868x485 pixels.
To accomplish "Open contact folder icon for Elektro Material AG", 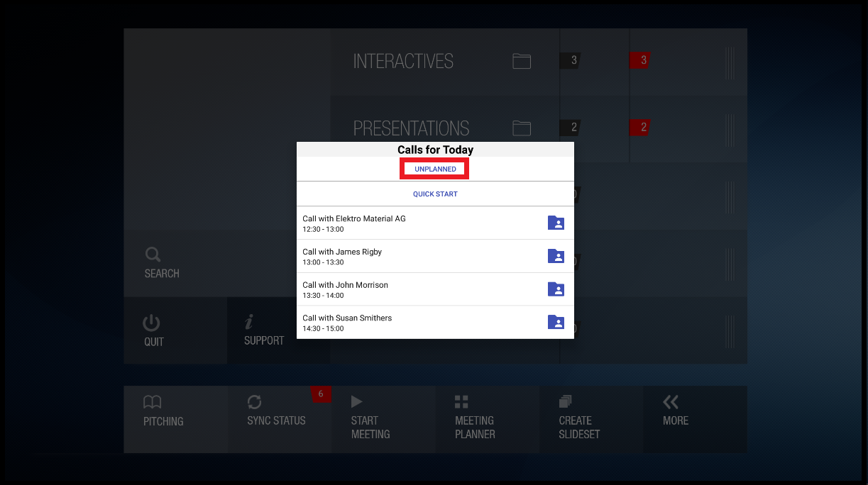I will coord(556,223).
